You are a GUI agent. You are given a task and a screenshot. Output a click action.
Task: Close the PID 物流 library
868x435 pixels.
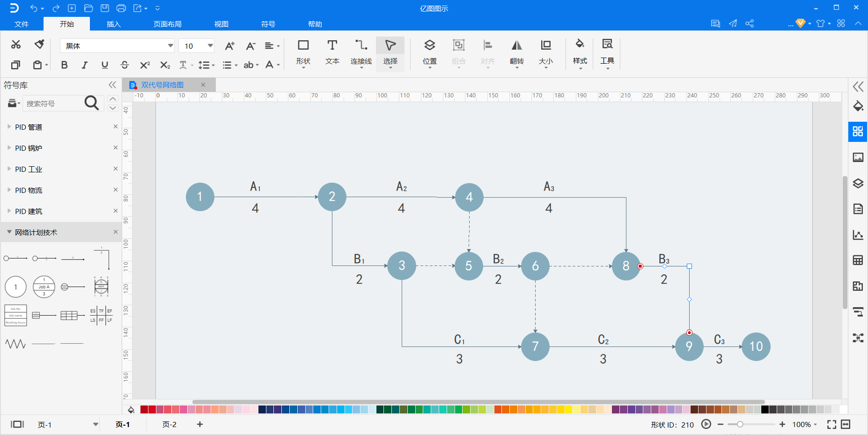[116, 190]
